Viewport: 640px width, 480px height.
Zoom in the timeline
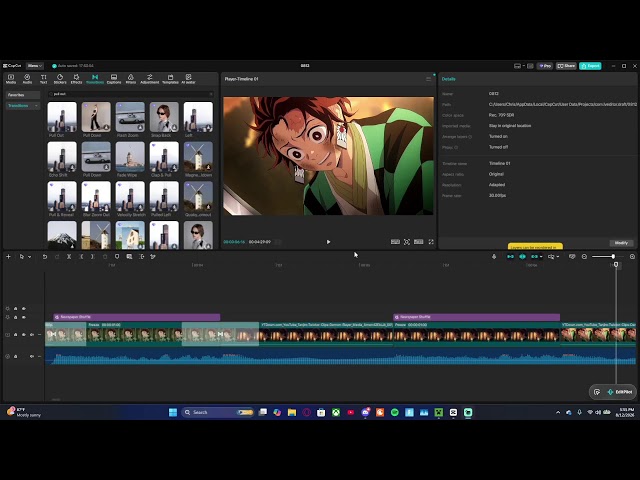632,256
